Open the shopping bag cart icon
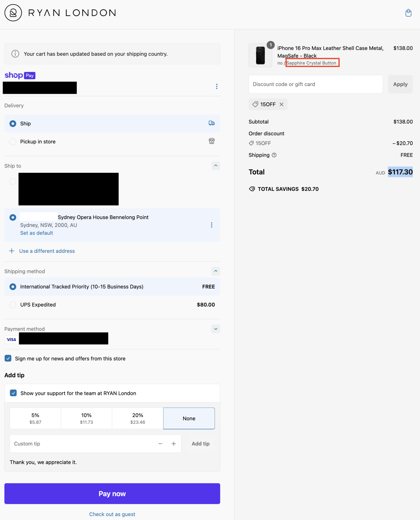Image resolution: width=420 pixels, height=520 pixels. [408, 13]
